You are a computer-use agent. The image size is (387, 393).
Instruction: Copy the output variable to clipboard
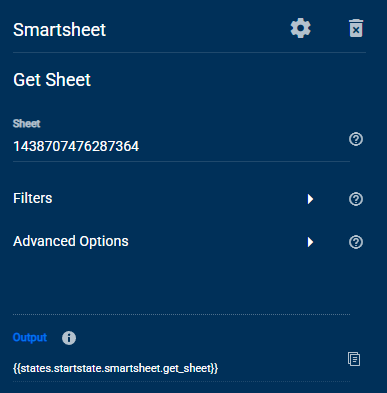tap(354, 359)
